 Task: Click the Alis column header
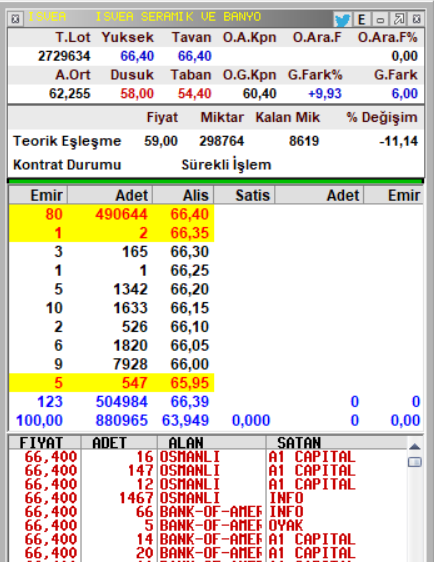pos(183,195)
